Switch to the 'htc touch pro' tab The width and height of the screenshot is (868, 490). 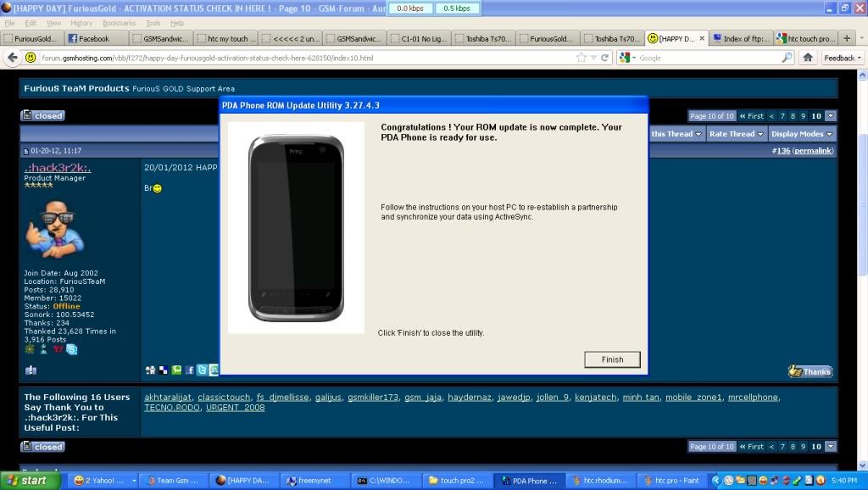pyautogui.click(x=805, y=38)
